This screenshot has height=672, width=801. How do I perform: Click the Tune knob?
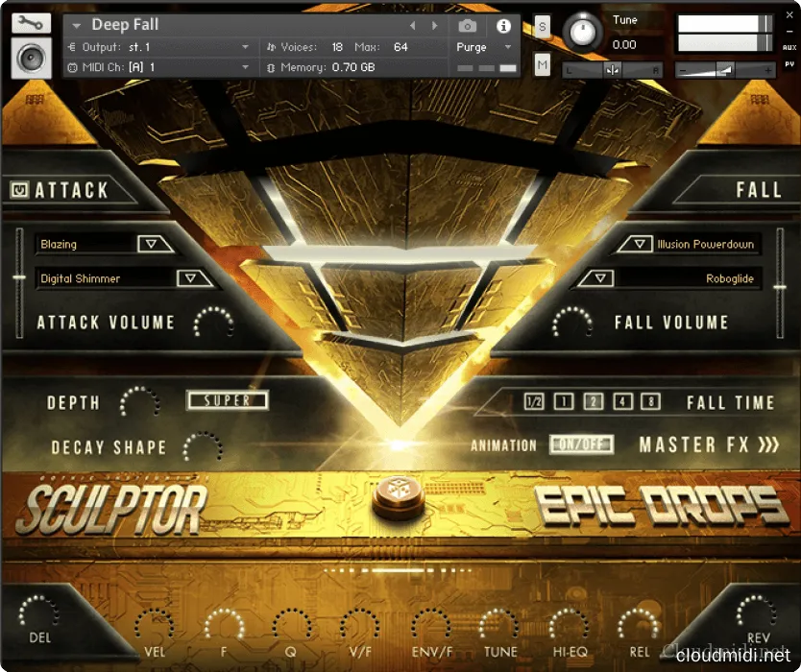[x=583, y=34]
